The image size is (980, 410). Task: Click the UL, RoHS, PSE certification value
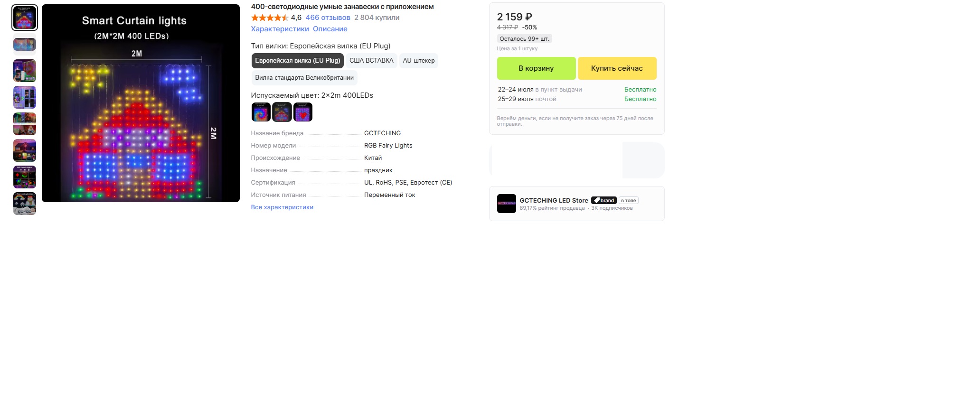point(408,183)
